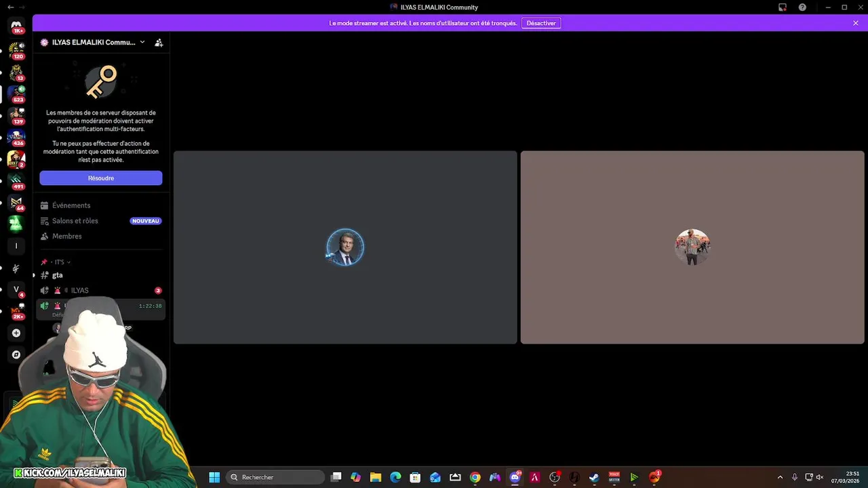This screenshot has height=488, width=868.
Task: Click the avatar in the gray tile
Action: 345,247
